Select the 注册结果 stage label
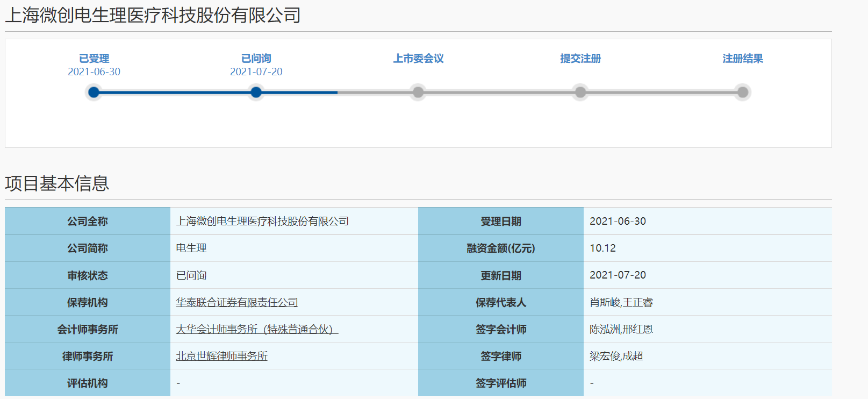This screenshot has width=868, height=399. click(x=743, y=59)
